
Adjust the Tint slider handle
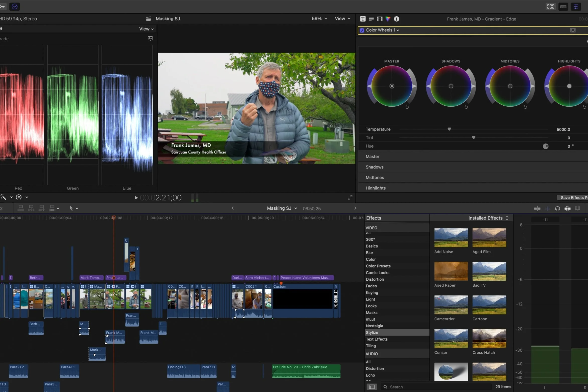[x=474, y=138]
